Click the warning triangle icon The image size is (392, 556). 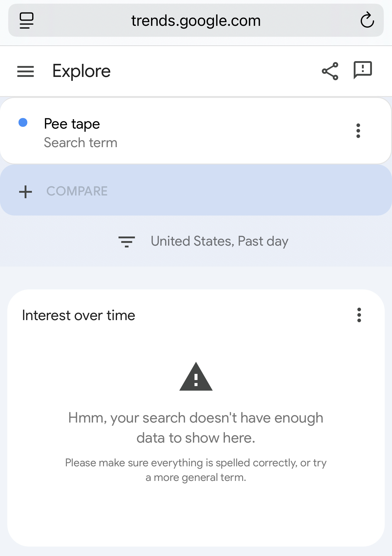pyautogui.click(x=196, y=377)
